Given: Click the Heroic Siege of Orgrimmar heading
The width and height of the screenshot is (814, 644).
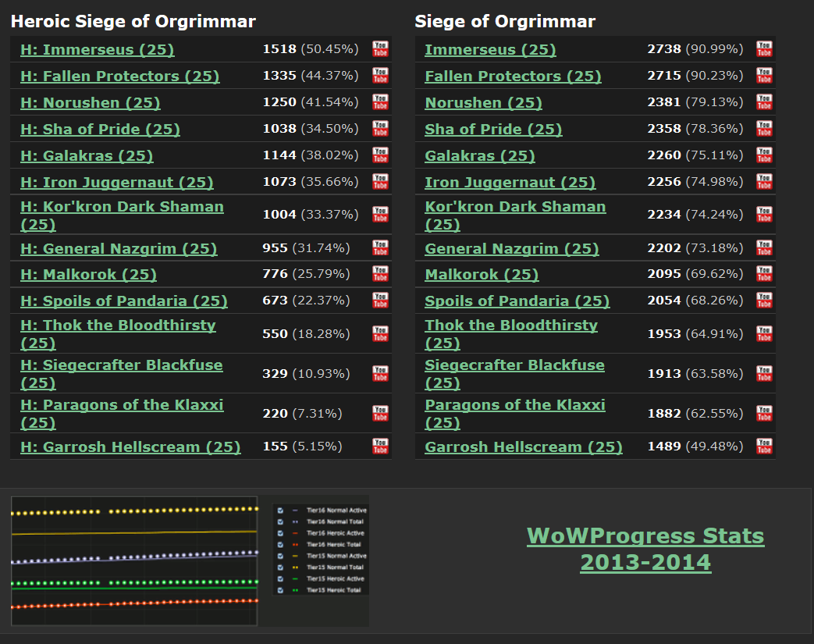Looking at the screenshot, I should click(x=133, y=21).
